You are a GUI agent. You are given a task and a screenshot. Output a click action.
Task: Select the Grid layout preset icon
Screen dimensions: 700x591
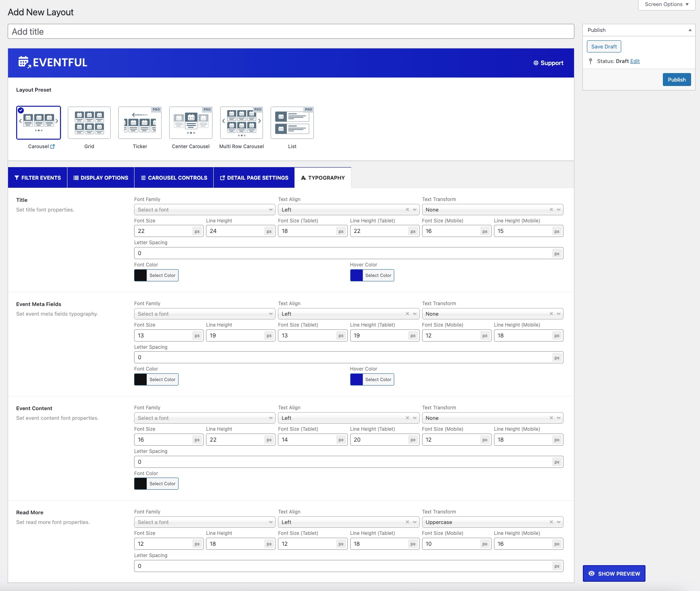click(89, 123)
